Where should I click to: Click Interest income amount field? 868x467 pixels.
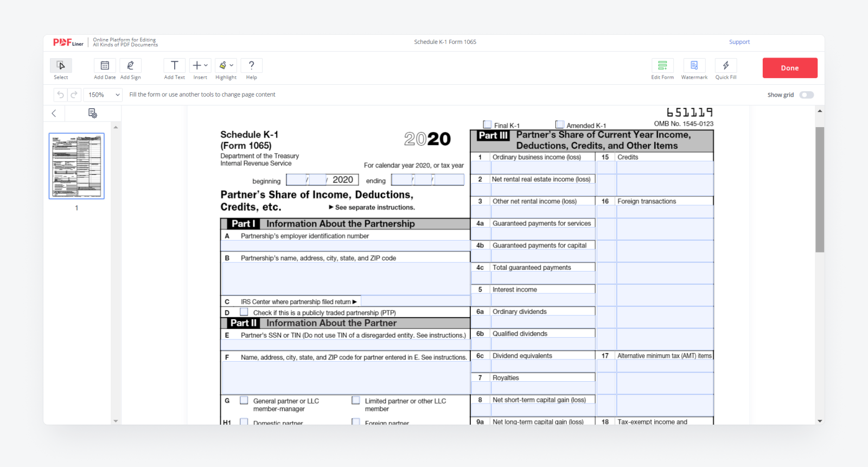coord(543,300)
